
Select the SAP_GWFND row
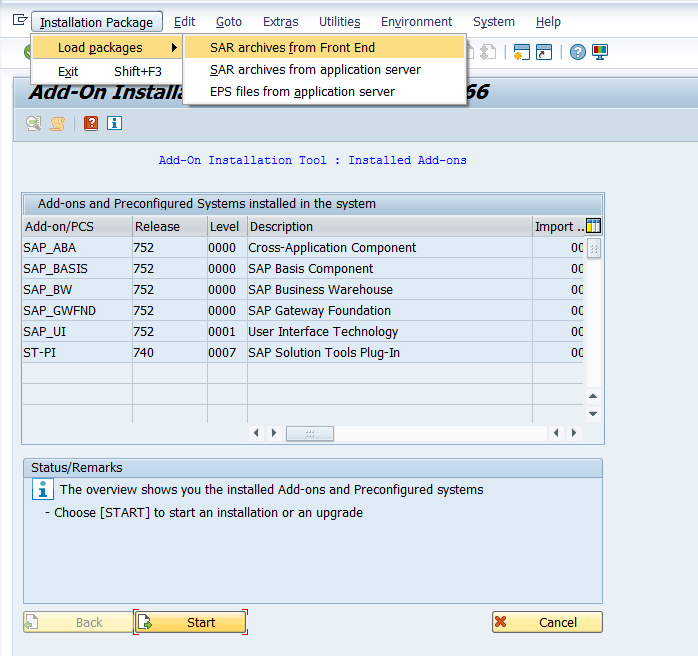pyautogui.click(x=303, y=310)
